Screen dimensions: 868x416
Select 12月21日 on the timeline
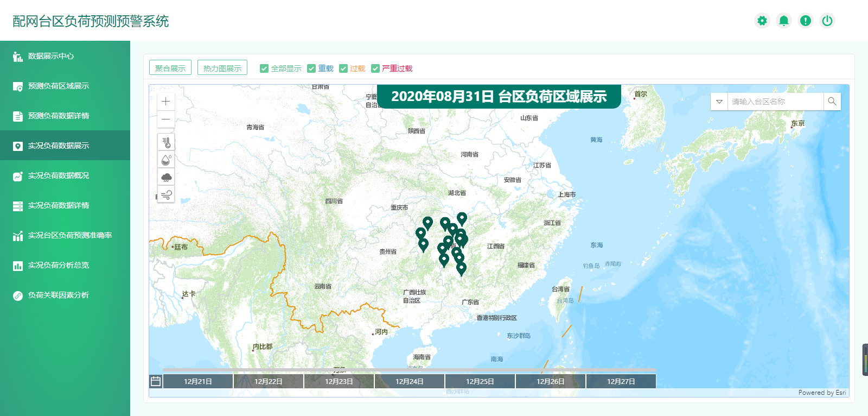click(198, 381)
